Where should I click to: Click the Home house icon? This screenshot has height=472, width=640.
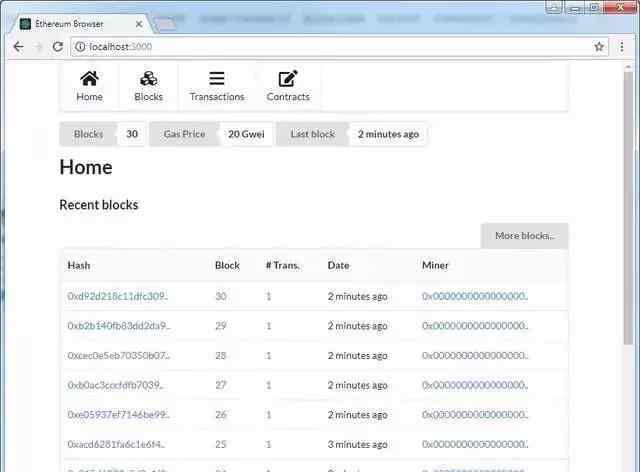pos(89,79)
